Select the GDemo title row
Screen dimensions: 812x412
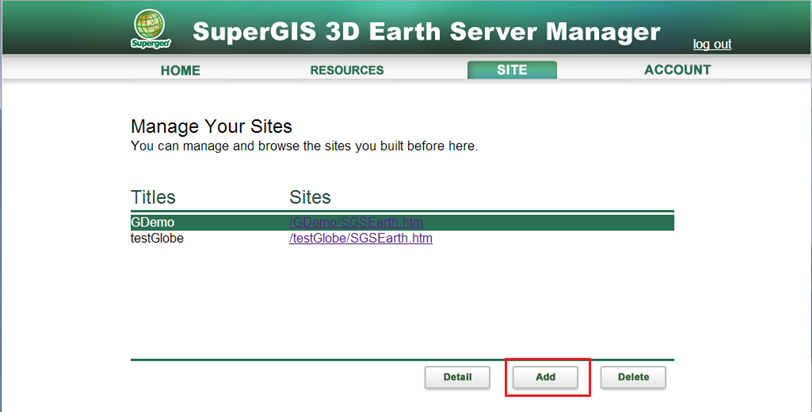point(402,223)
